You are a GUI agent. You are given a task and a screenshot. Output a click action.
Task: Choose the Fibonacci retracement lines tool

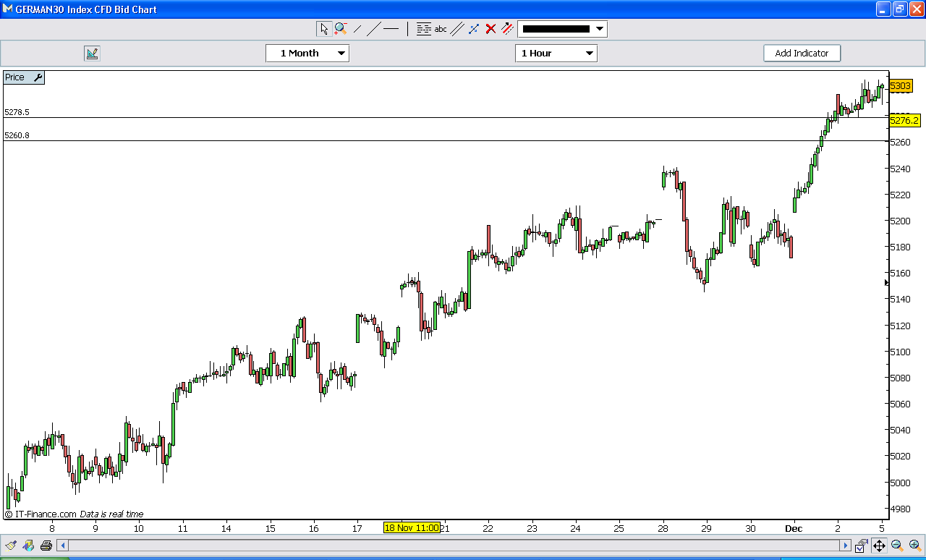pos(424,29)
